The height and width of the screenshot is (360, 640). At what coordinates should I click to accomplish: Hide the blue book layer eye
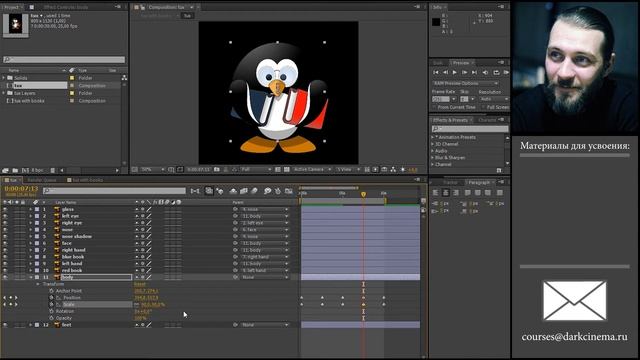(x=5, y=257)
